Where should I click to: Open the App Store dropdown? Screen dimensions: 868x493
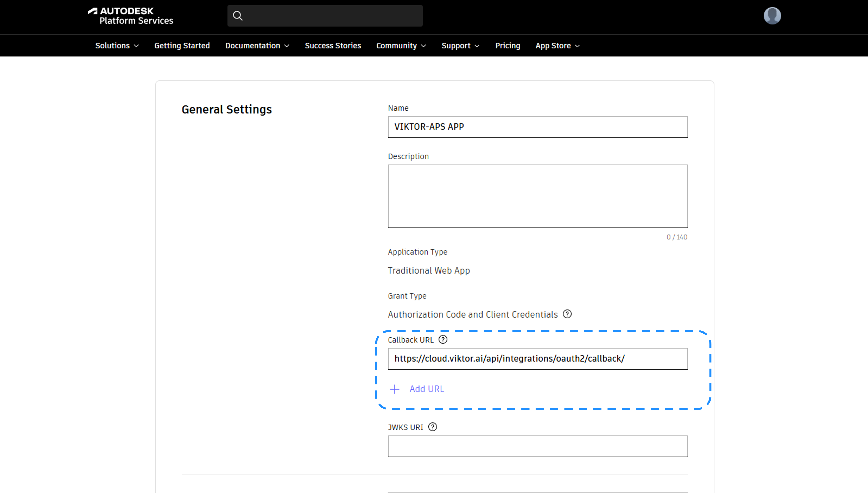point(557,46)
